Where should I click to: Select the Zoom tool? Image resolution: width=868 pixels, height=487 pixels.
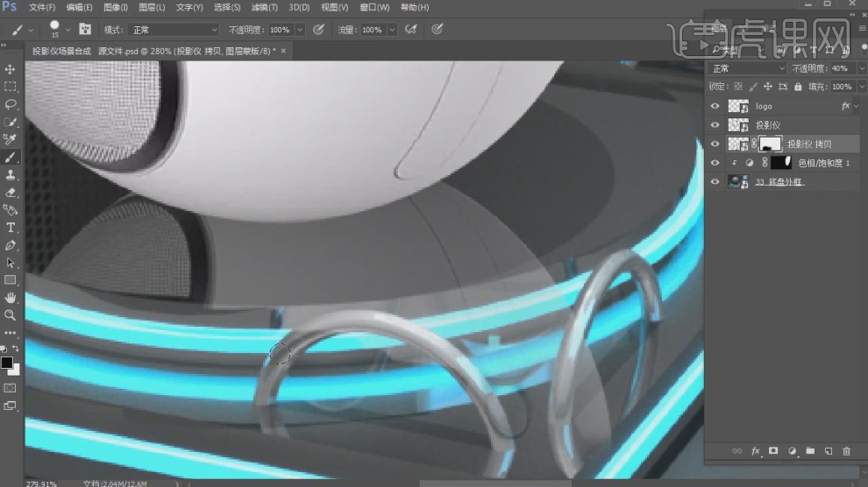[10, 315]
